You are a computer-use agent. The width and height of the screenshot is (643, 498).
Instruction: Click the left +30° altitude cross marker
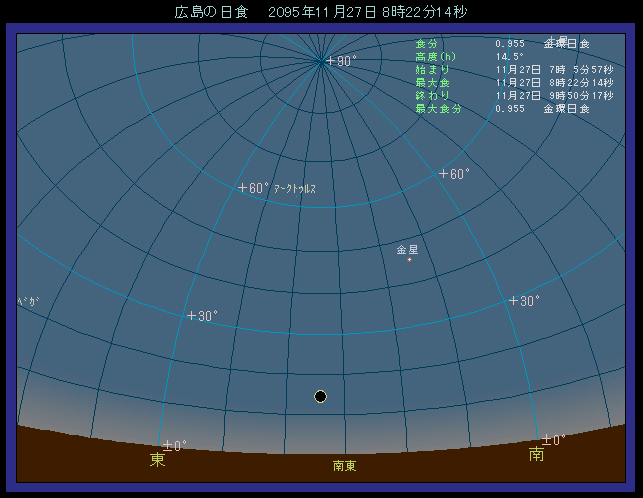click(x=191, y=316)
